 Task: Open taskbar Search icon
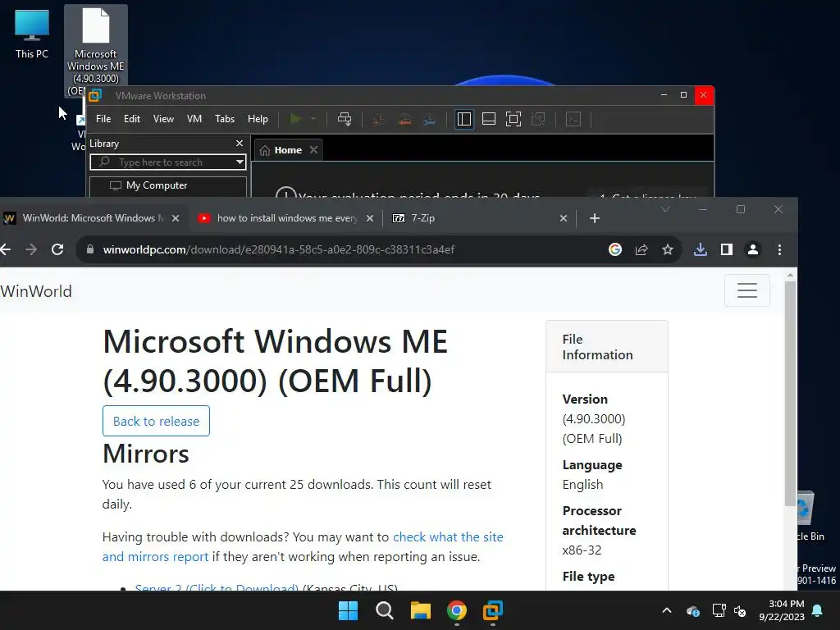pyautogui.click(x=385, y=610)
